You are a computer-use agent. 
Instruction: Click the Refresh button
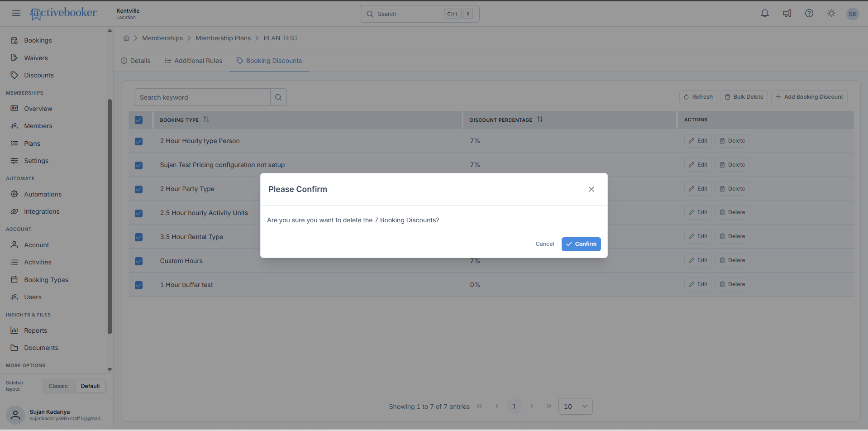pos(698,97)
